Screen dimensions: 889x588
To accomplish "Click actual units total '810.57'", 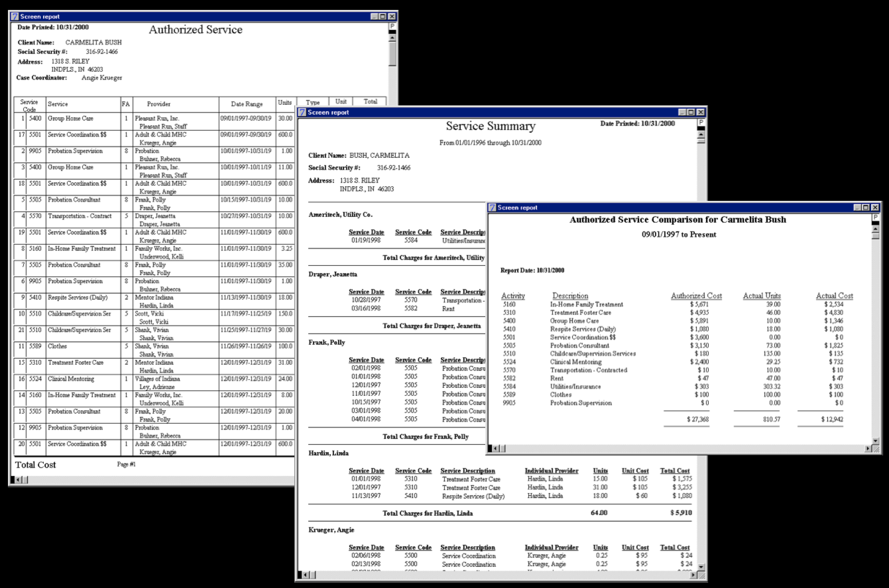I will coord(772,419).
